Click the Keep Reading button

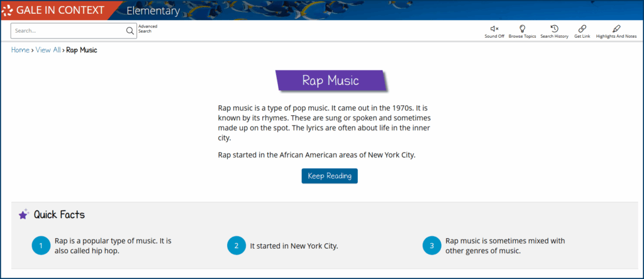coord(330,176)
